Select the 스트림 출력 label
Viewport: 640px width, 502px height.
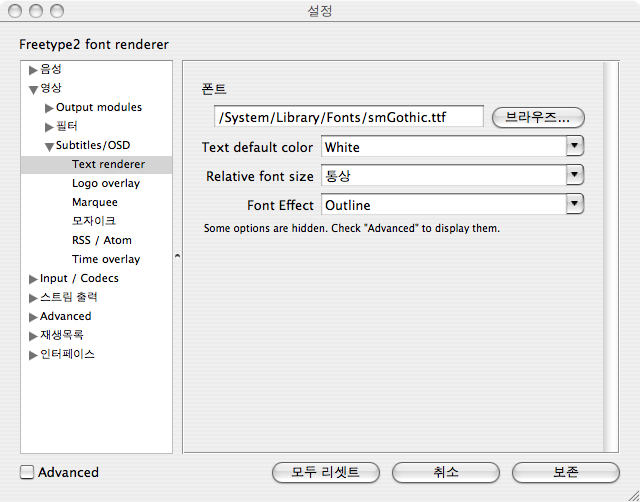point(69,297)
